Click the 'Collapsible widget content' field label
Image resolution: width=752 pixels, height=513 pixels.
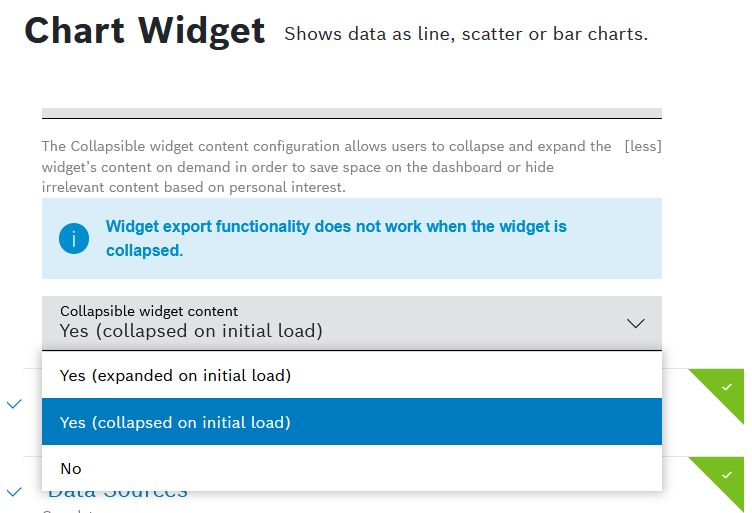point(149,311)
